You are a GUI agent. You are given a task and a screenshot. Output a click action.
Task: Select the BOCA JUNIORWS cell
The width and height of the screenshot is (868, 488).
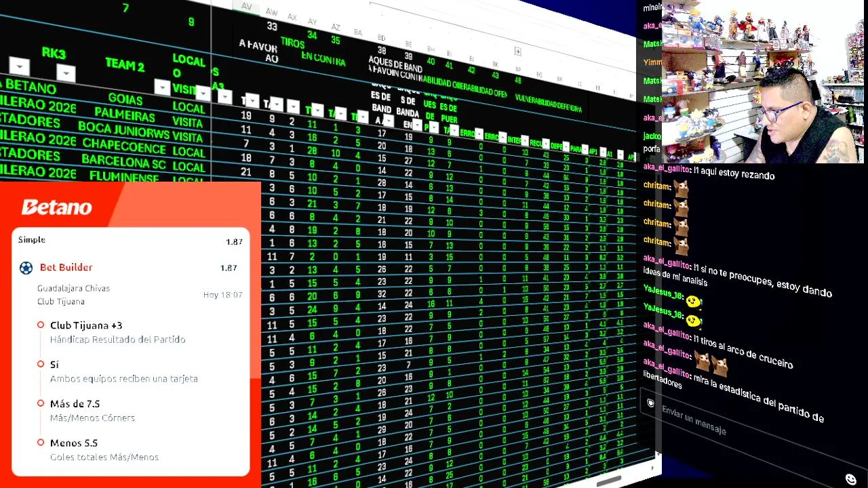[x=123, y=129]
